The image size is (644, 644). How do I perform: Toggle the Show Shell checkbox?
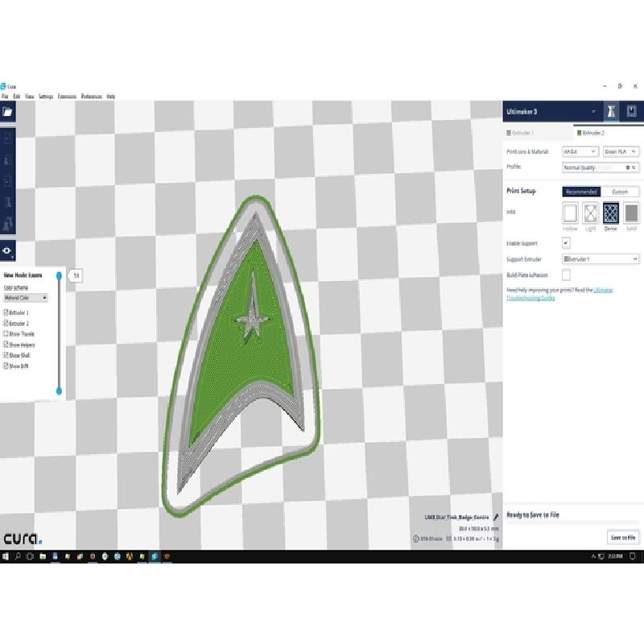(x=6, y=355)
